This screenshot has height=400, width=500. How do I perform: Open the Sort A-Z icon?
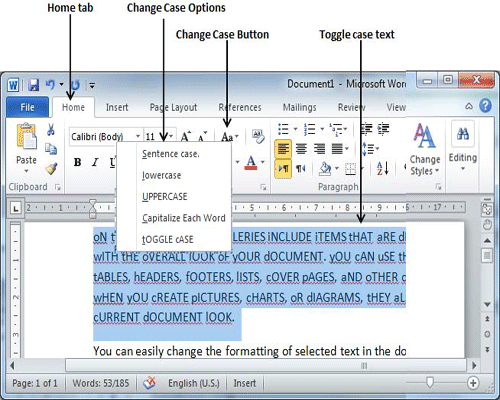pos(383,168)
